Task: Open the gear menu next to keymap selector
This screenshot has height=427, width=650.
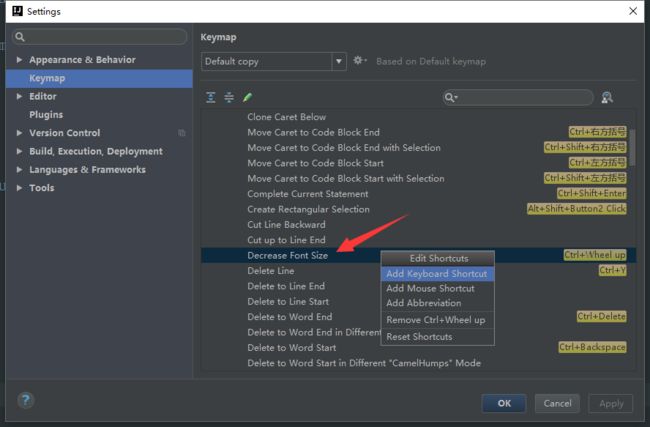Action: pos(359,61)
